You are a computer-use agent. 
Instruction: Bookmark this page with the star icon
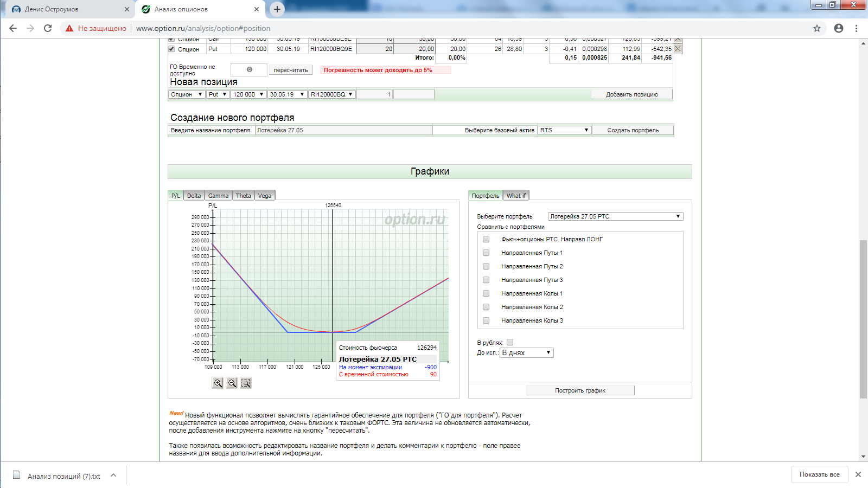[x=817, y=28]
